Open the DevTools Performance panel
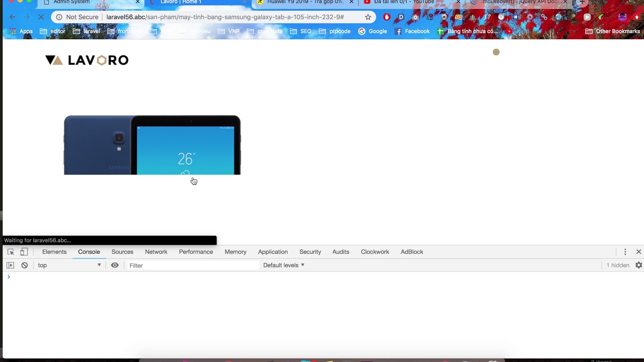Image resolution: width=644 pixels, height=362 pixels. tap(196, 252)
